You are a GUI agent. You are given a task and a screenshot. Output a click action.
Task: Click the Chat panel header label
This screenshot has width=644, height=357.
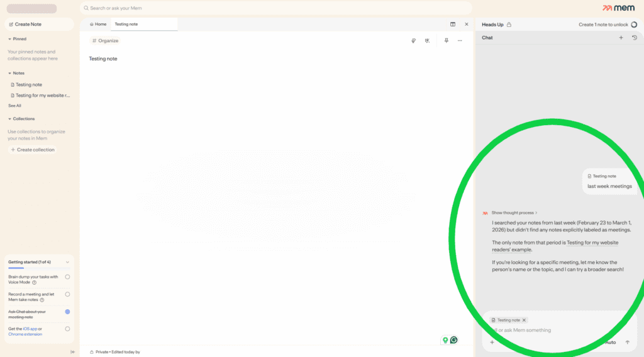pos(487,38)
